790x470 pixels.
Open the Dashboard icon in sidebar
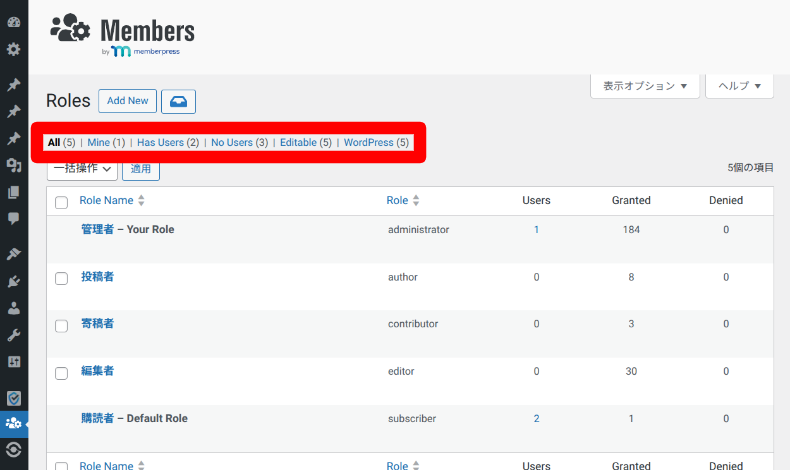coord(14,22)
